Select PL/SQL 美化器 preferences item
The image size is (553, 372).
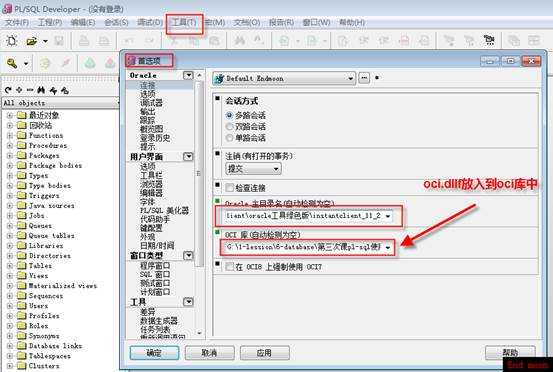pyautogui.click(x=164, y=211)
